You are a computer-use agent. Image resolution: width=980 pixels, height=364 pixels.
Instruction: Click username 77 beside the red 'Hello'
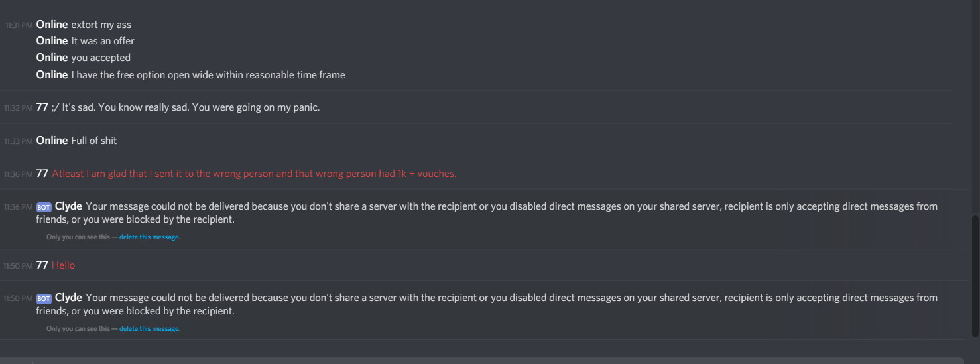(x=42, y=265)
